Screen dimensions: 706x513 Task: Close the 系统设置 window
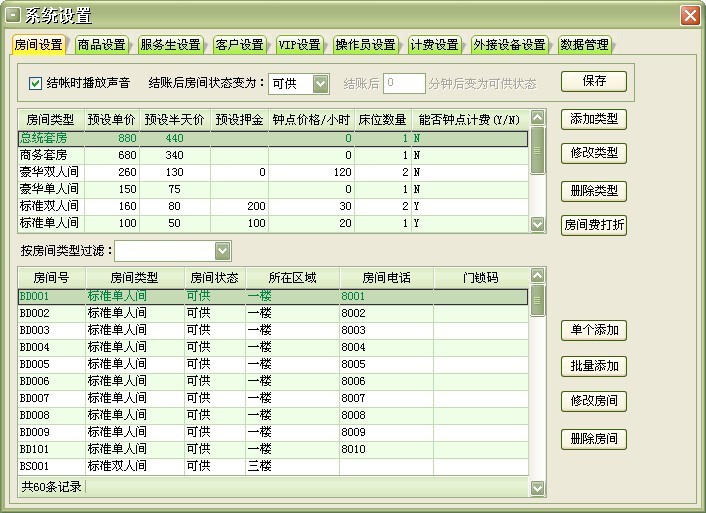[x=689, y=15]
